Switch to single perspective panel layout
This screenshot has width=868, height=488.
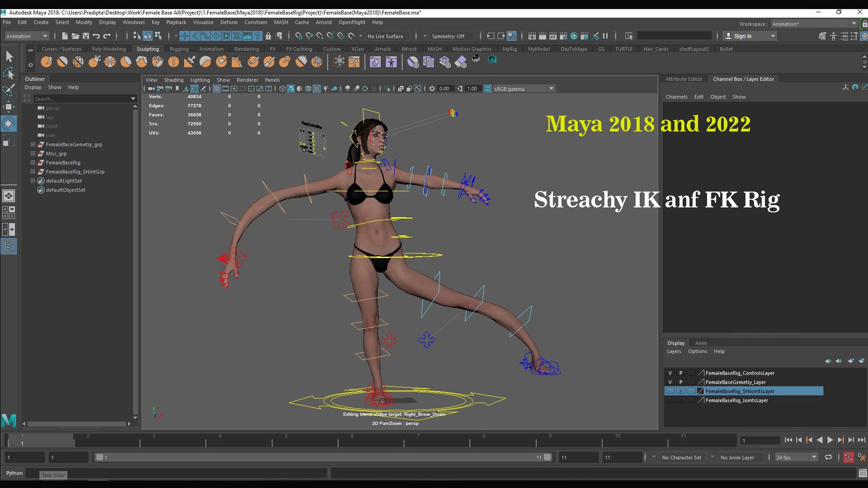pyautogui.click(x=9, y=196)
